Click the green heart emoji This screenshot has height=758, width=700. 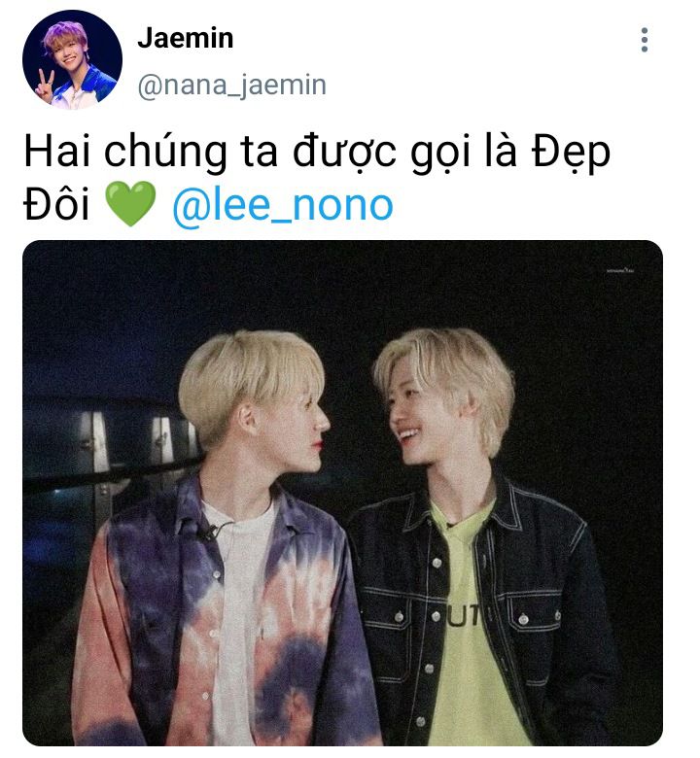130,203
